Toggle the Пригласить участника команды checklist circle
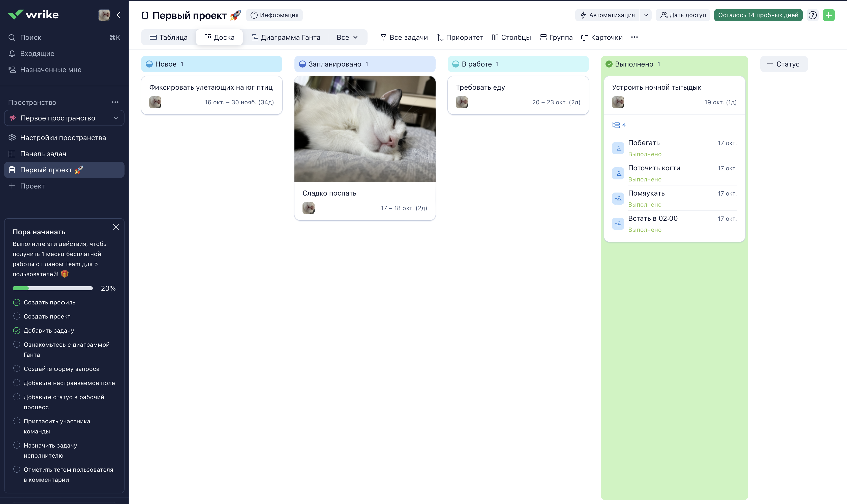 pos(17,421)
